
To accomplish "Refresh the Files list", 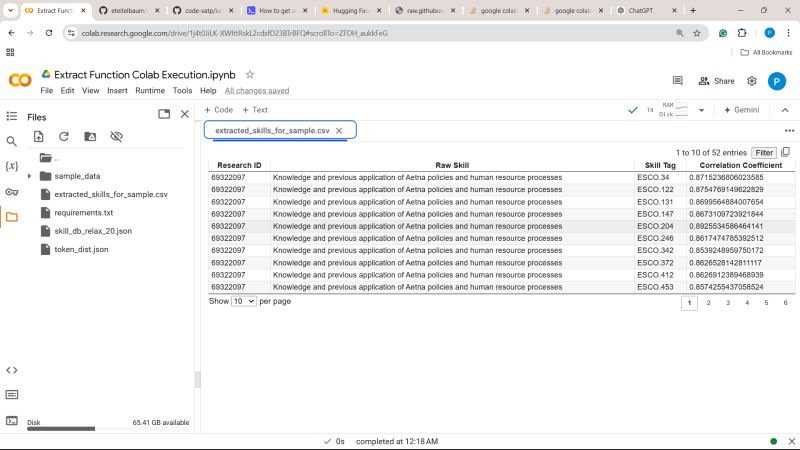I will 64,136.
